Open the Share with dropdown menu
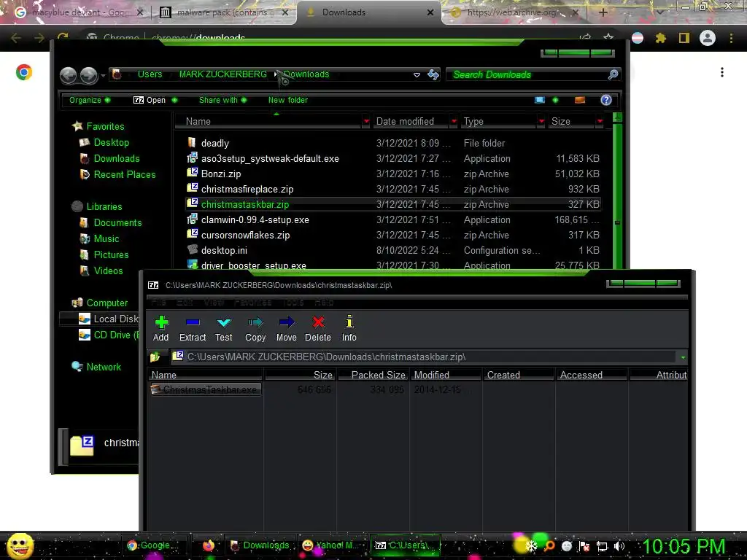 [223, 100]
